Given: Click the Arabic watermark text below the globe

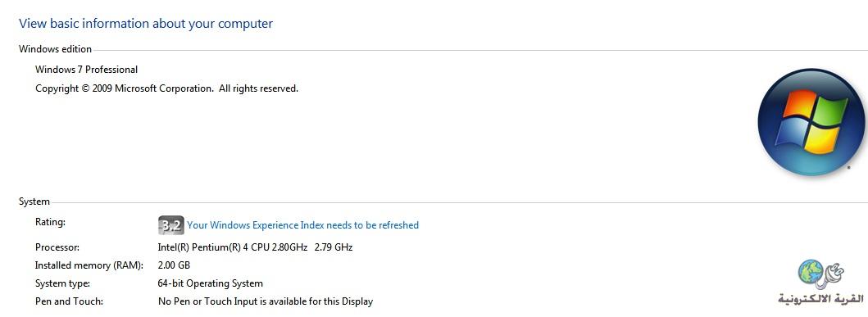Looking at the screenshot, I should pos(820,299).
